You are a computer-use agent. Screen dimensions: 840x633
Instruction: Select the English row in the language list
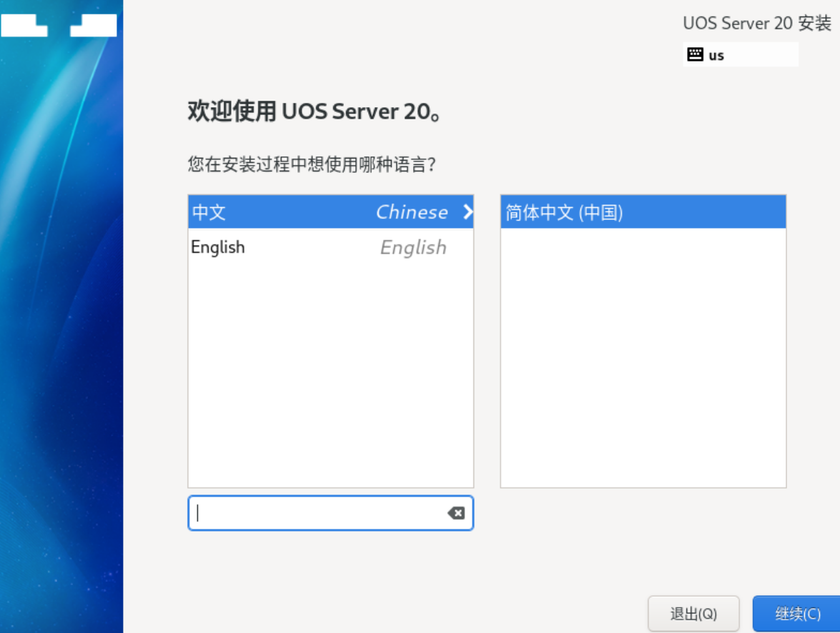tap(330, 247)
